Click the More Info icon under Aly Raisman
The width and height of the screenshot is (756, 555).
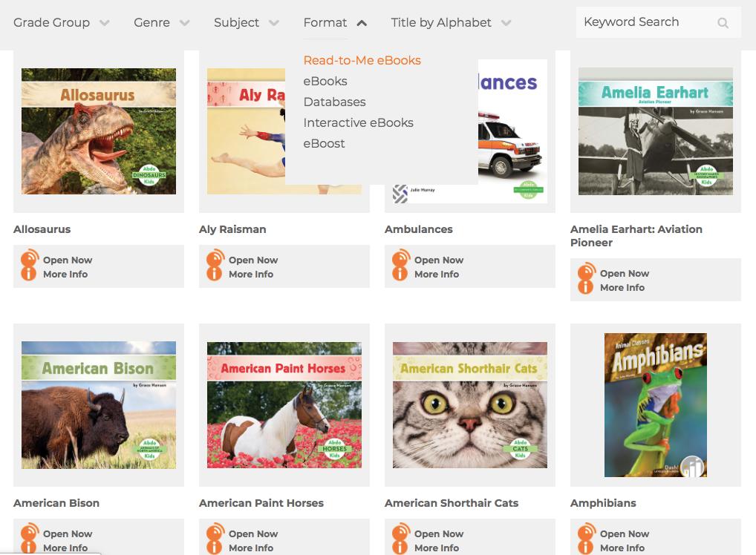[214, 274]
